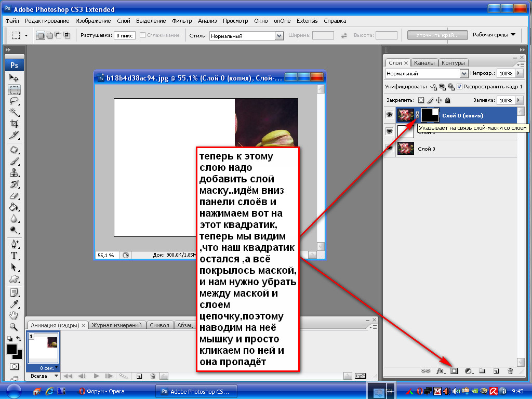Switch to the Контуры tab
532x399 pixels.
453,63
